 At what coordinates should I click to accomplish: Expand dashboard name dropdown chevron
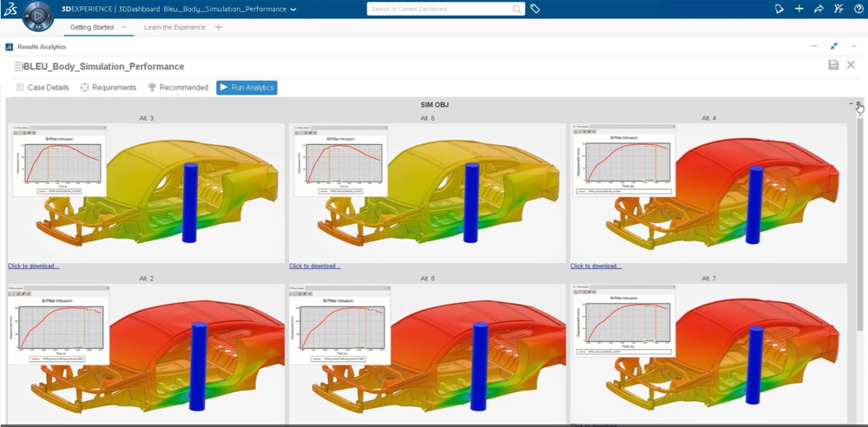tap(293, 10)
